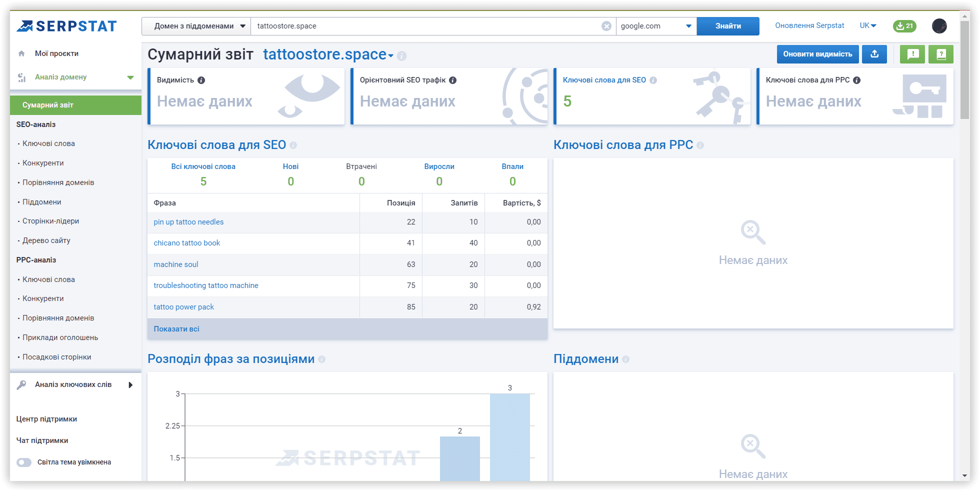The height and width of the screenshot is (491, 980).
Task: Click info icon beside Піддомени heading
Action: point(625,359)
